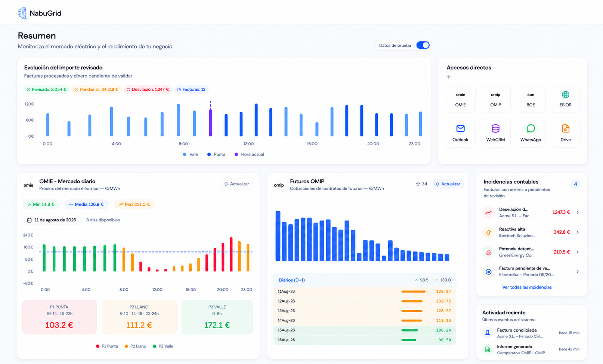This screenshot has height=364, width=603.
Task: Select the 14Aug-26 futures row
Action: pos(365,321)
